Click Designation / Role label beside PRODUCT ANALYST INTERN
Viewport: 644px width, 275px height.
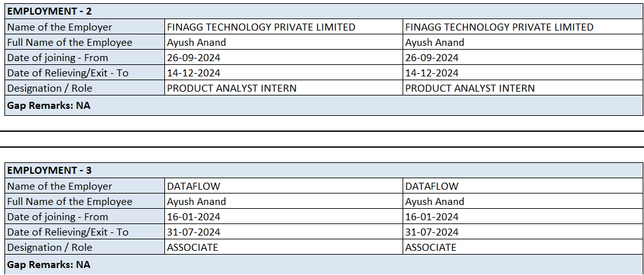pos(50,88)
